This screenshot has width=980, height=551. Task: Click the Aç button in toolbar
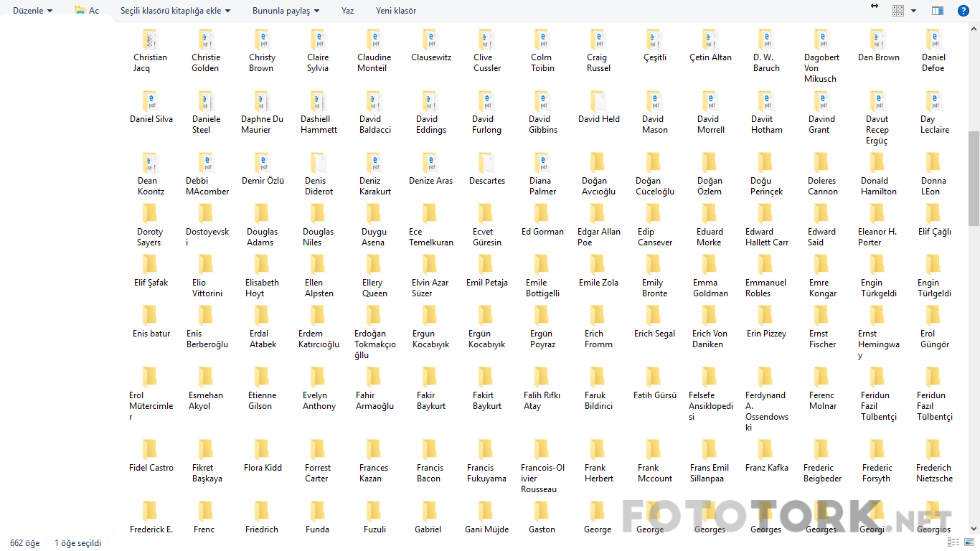[x=87, y=11]
